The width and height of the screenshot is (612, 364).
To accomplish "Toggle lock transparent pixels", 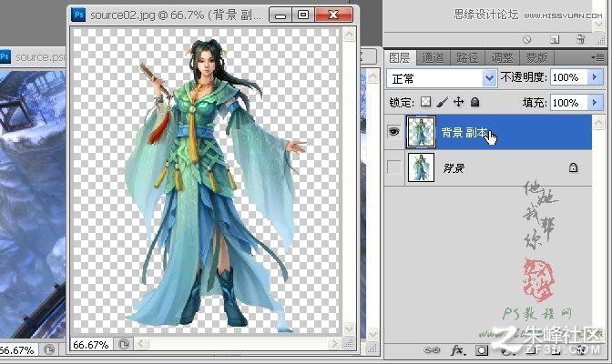I will point(425,102).
